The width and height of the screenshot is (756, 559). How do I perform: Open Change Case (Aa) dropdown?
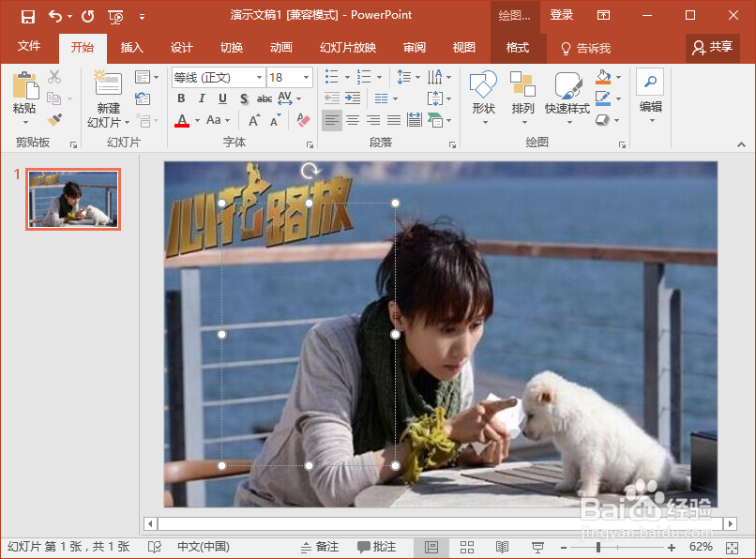point(218,120)
